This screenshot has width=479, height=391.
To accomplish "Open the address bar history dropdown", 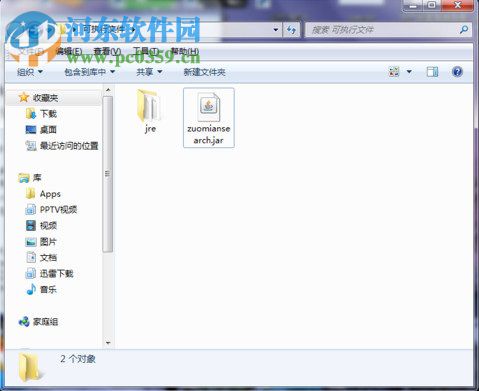I will [276, 30].
